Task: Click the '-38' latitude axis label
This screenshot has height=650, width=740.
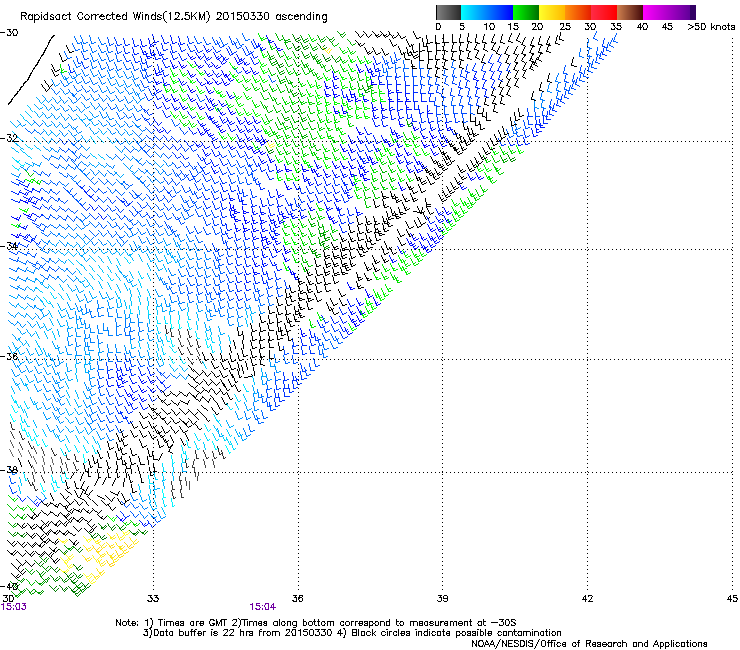Action: coord(9,470)
